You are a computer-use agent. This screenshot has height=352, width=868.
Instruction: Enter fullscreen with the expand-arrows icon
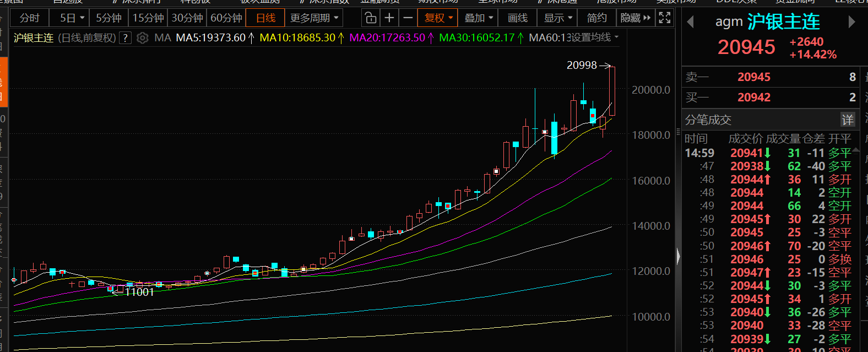665,18
